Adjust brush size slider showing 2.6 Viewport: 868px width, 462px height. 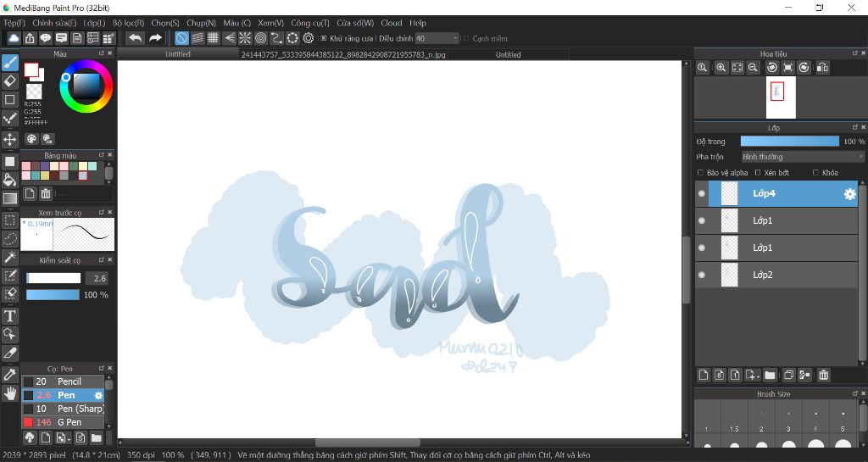(x=53, y=278)
